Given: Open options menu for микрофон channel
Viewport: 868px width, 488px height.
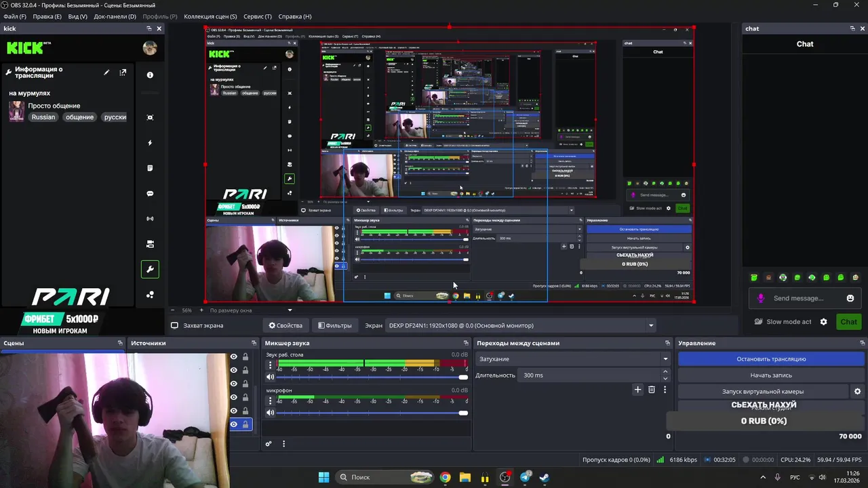Looking at the screenshot, I should (x=270, y=401).
